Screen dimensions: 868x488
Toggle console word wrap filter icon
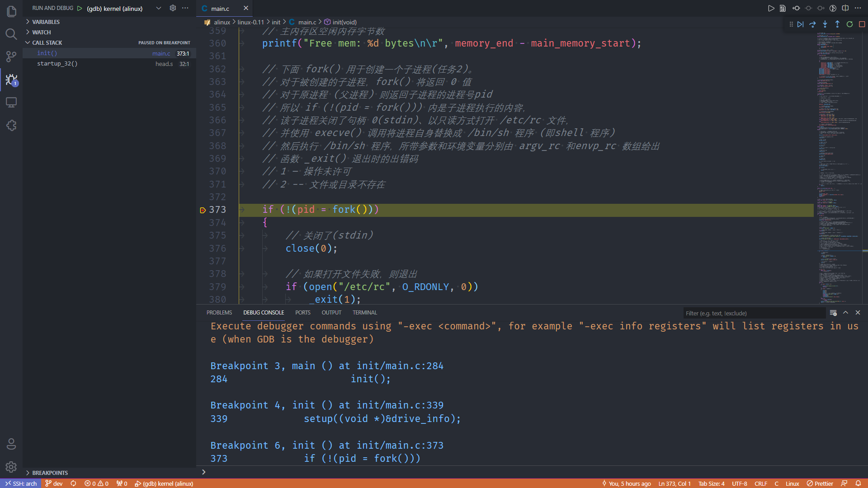pos(833,313)
